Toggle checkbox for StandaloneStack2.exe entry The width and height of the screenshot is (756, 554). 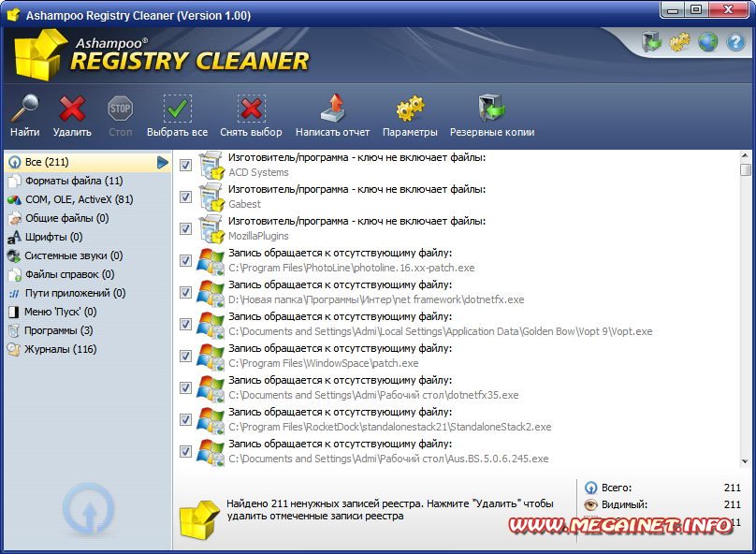click(x=185, y=420)
